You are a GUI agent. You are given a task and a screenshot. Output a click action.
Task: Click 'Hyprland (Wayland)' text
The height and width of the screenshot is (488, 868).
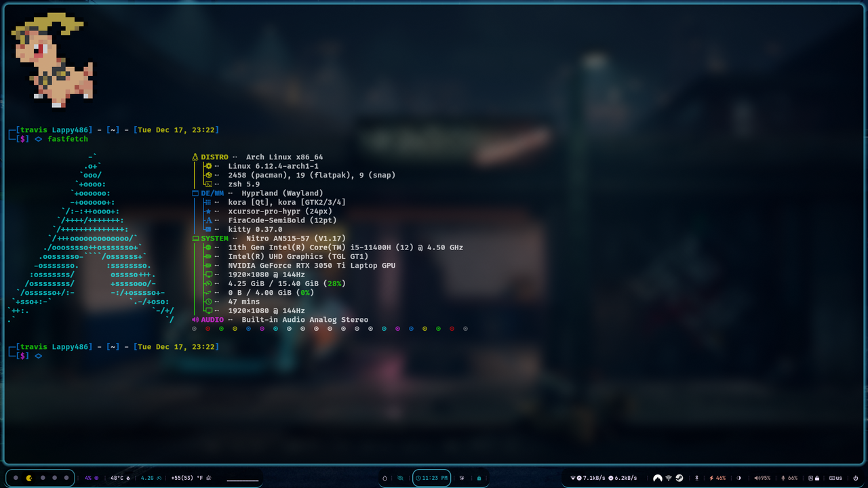(282, 193)
